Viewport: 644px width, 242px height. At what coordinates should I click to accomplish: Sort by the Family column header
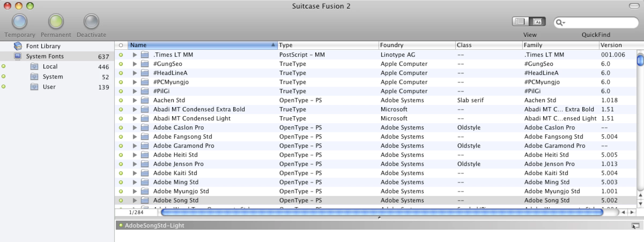pos(561,45)
